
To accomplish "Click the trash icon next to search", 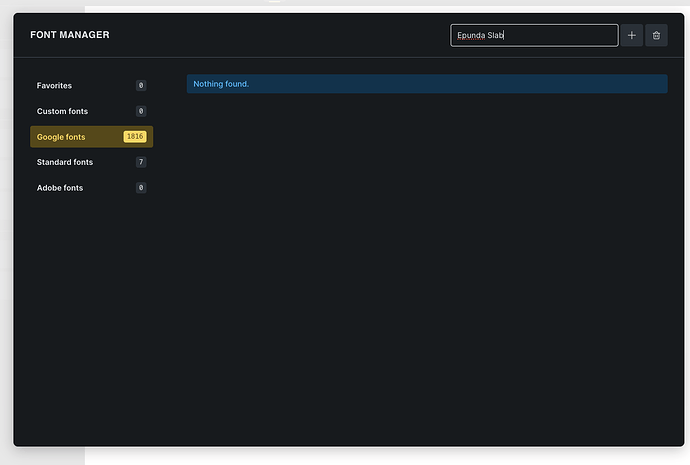I will pyautogui.click(x=656, y=36).
